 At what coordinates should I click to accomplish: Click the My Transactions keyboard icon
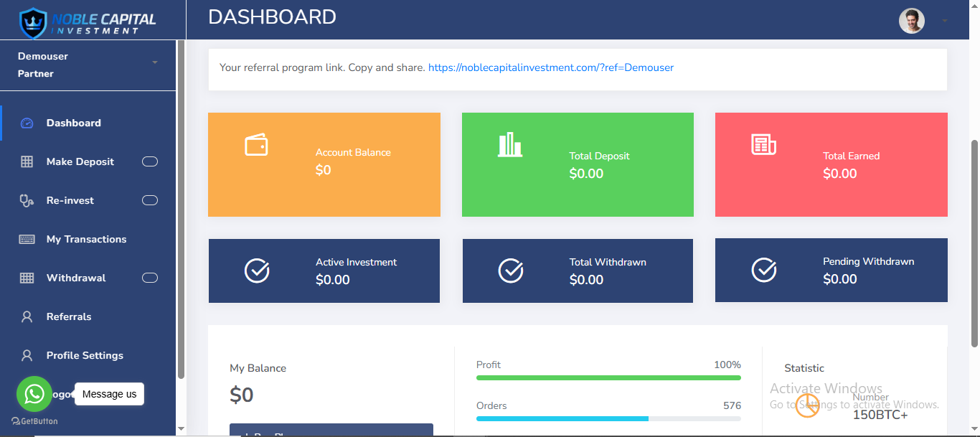tap(27, 240)
